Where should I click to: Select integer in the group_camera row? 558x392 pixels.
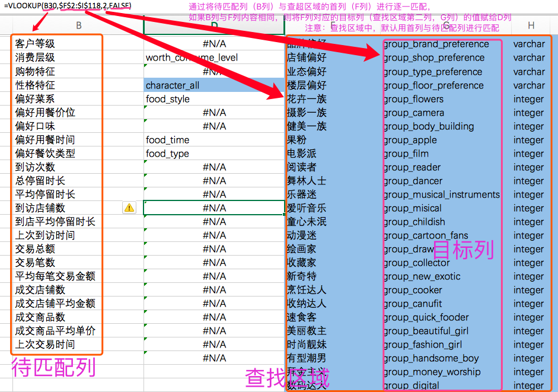click(x=528, y=113)
